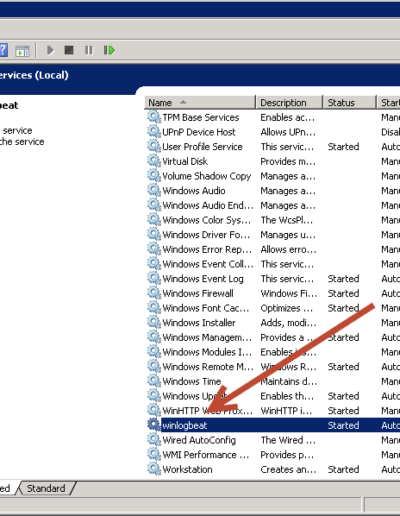Click the Services (Local) pane header
Screen dimensions: 400x516
pos(34,75)
